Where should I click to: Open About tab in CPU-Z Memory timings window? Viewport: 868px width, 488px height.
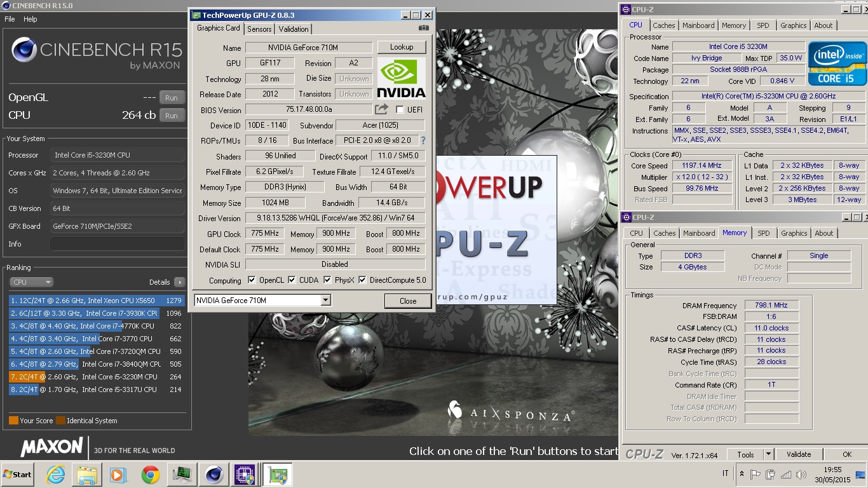coord(824,233)
